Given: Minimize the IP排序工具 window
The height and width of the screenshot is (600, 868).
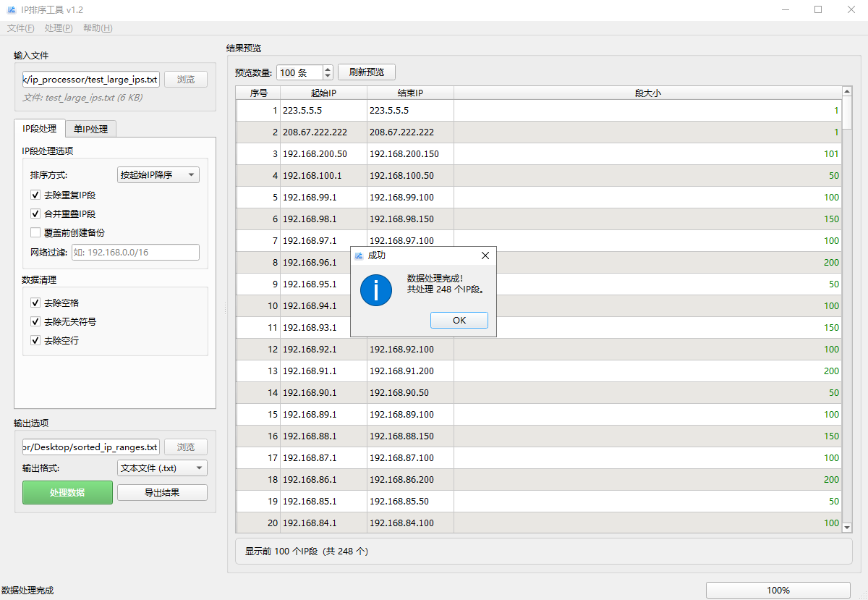Looking at the screenshot, I should [786, 9].
